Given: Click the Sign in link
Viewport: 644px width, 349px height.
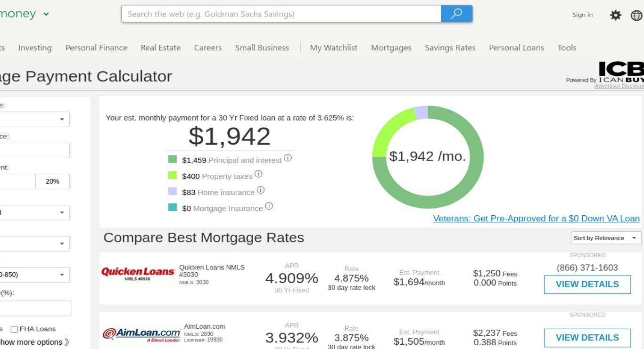Looking at the screenshot, I should [583, 15].
